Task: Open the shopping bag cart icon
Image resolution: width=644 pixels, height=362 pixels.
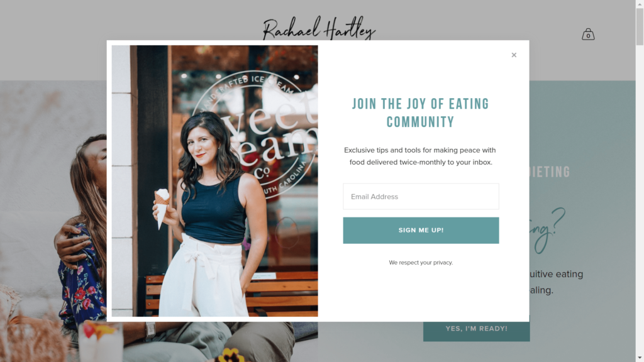Action: [588, 34]
